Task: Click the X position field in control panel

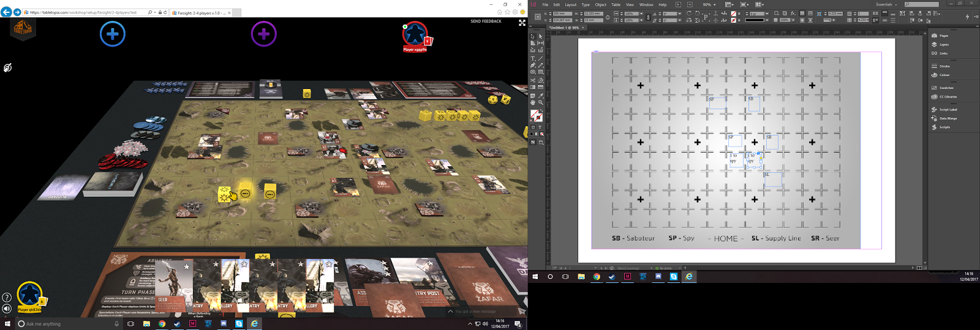Action: (x=562, y=13)
